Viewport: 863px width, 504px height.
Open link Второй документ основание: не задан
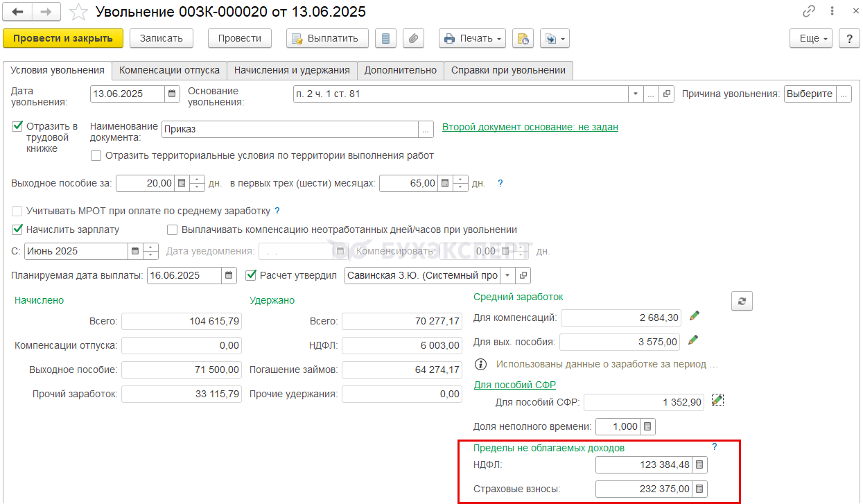tap(530, 127)
